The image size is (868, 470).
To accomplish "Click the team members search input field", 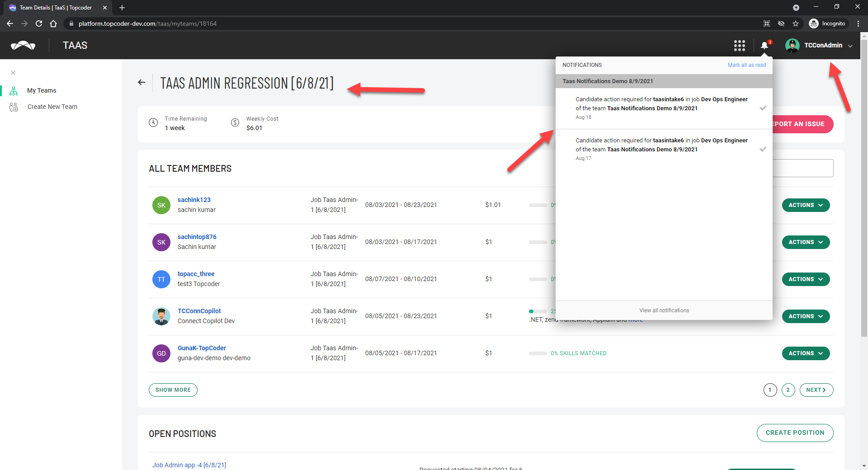I will [802, 168].
